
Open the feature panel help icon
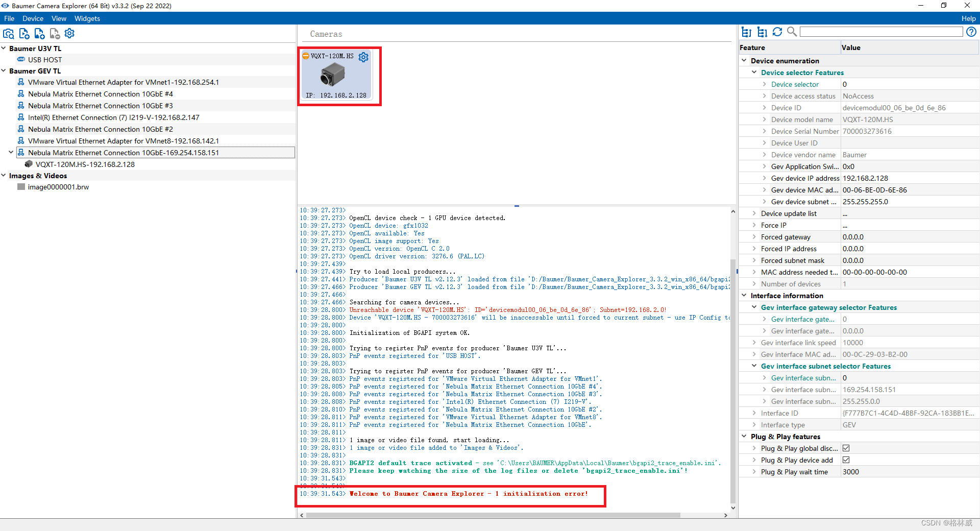pyautogui.click(x=971, y=32)
